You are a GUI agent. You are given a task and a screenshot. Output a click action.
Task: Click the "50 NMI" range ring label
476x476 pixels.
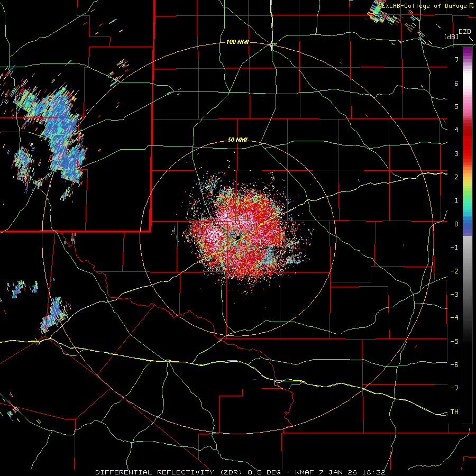pos(237,140)
